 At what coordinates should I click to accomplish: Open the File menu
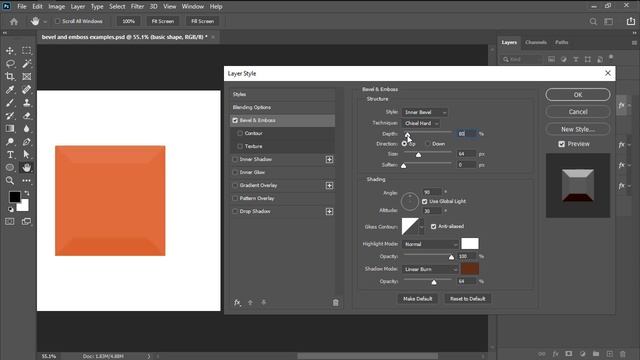(22, 7)
